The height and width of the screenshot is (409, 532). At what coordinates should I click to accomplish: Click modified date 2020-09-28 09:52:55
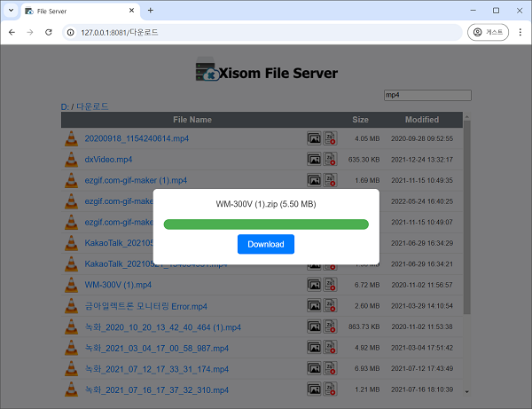click(x=422, y=138)
